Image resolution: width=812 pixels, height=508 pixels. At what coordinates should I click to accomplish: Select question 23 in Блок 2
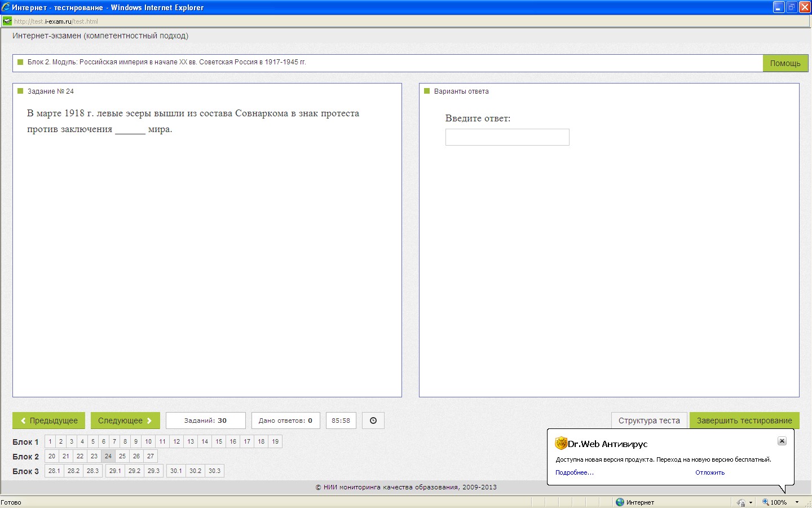pos(94,456)
